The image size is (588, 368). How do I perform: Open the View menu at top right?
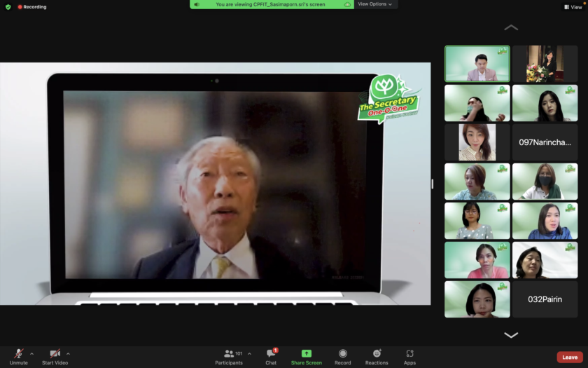click(x=572, y=7)
